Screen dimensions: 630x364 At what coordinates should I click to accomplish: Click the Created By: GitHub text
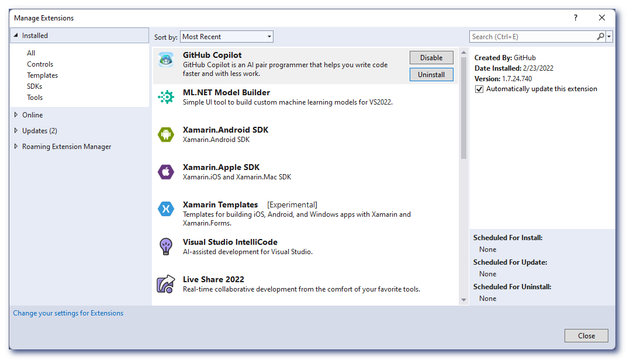point(505,58)
